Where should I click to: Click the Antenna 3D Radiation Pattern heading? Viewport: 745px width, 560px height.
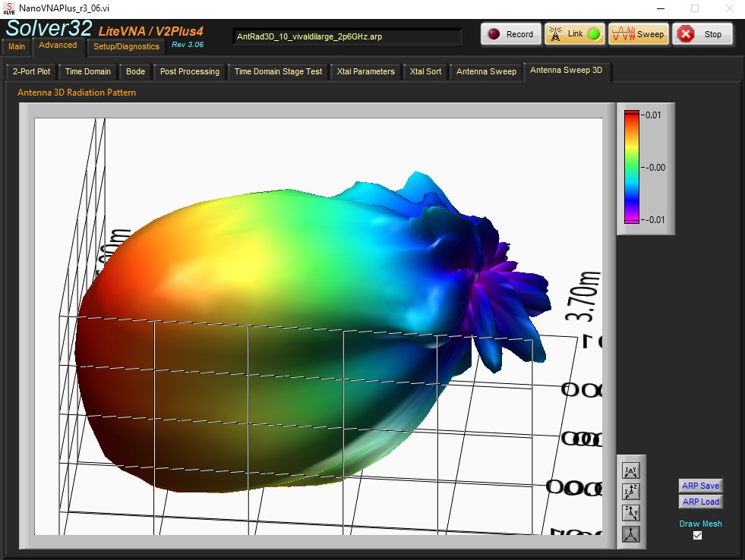point(77,93)
